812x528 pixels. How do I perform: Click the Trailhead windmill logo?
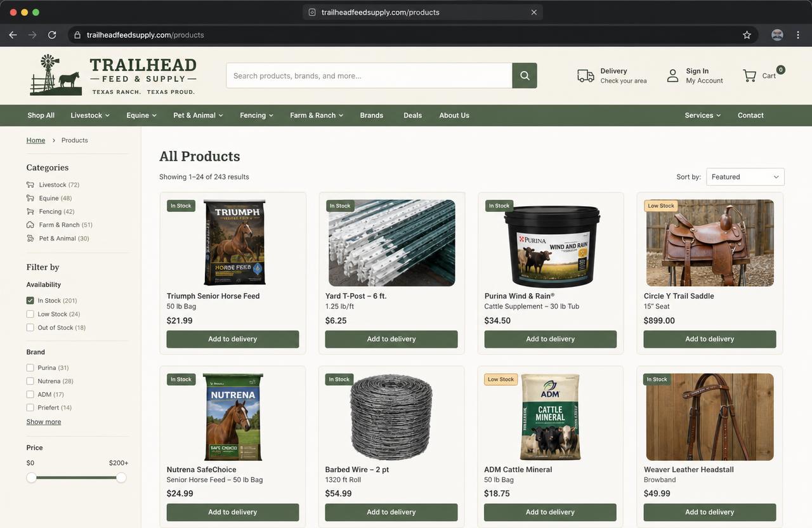click(x=55, y=74)
